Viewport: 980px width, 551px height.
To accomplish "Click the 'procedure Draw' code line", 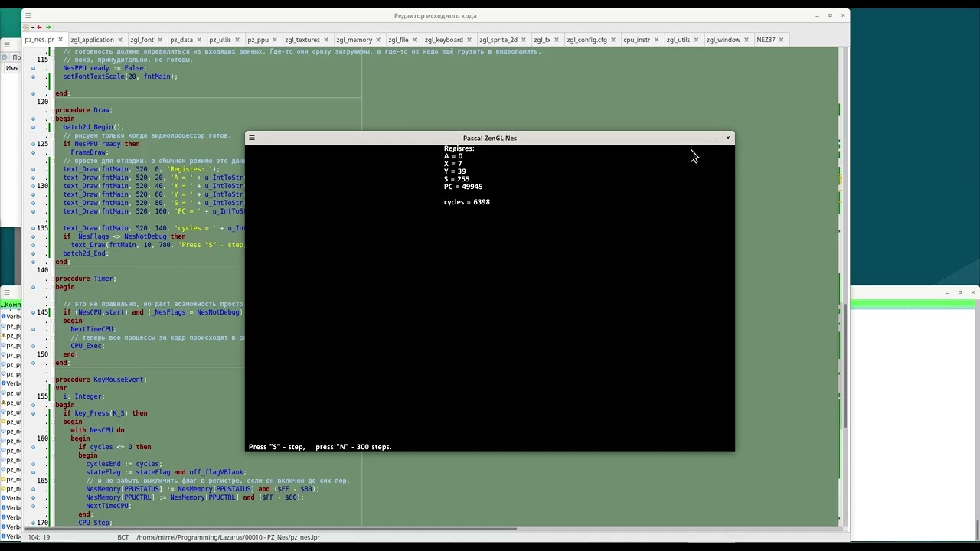I will pyautogui.click(x=83, y=110).
